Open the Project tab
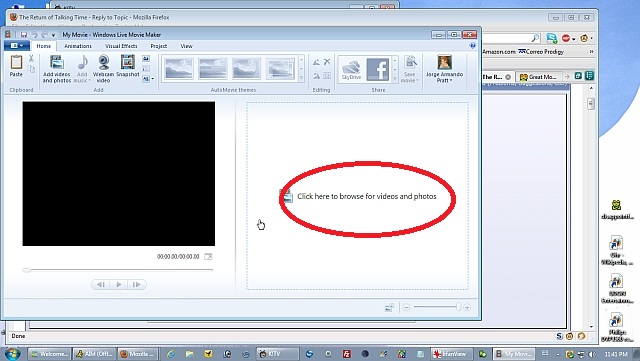Screen dimensions: 640x361 coord(159,46)
